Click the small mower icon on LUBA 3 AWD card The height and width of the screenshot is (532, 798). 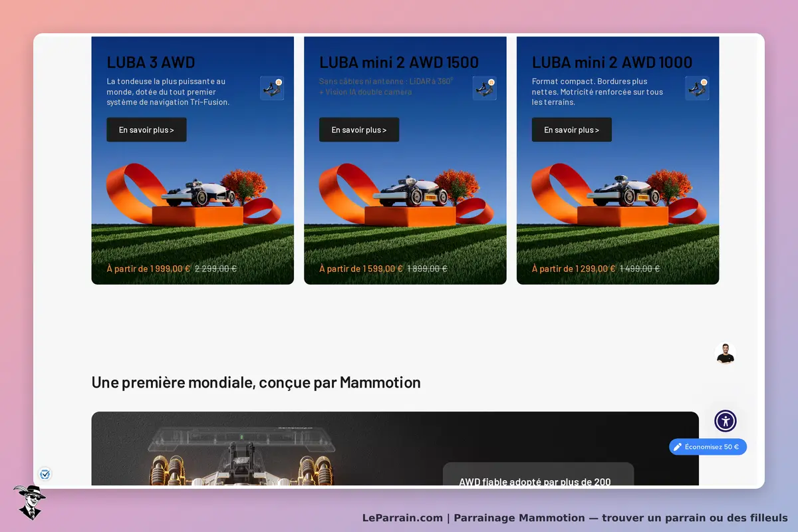(272, 88)
